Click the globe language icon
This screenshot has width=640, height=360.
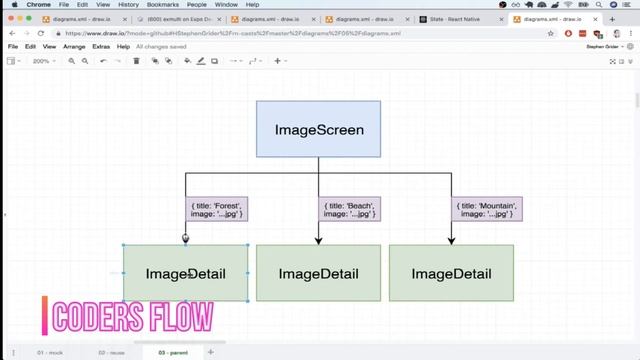coord(630,47)
